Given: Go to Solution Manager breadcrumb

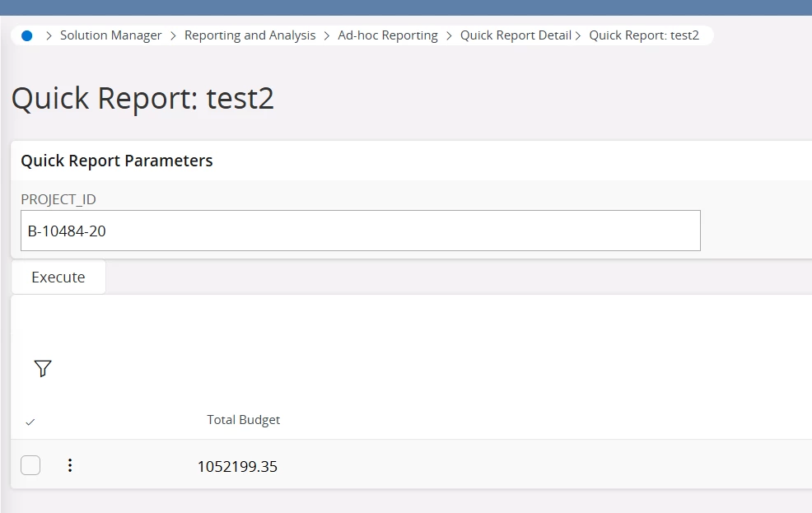Looking at the screenshot, I should click(111, 35).
